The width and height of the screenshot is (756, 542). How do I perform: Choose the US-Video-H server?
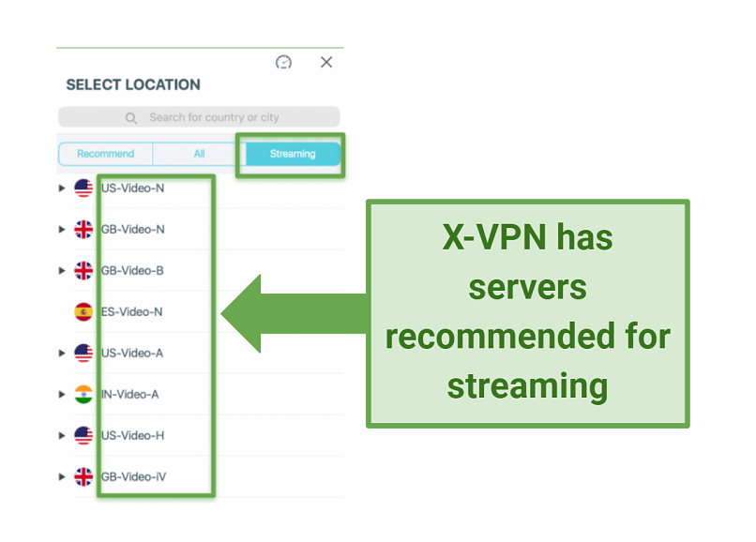132,435
